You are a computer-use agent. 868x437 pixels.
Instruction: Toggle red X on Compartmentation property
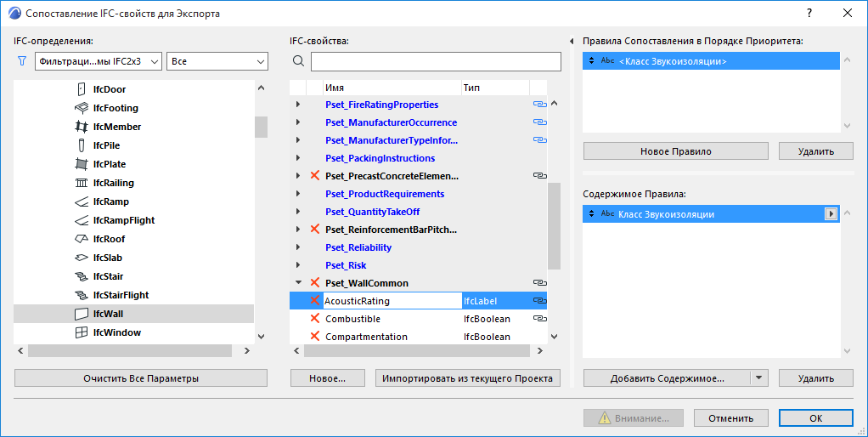[x=315, y=337]
